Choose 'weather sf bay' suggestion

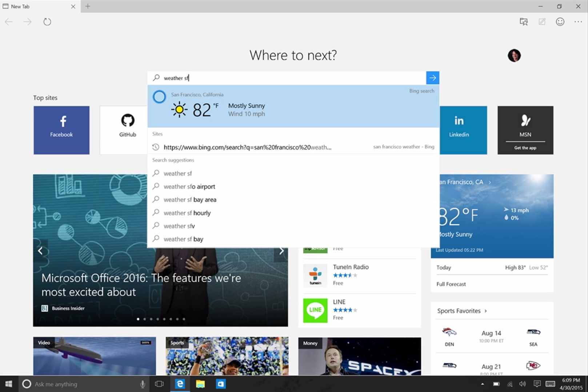coord(293,239)
